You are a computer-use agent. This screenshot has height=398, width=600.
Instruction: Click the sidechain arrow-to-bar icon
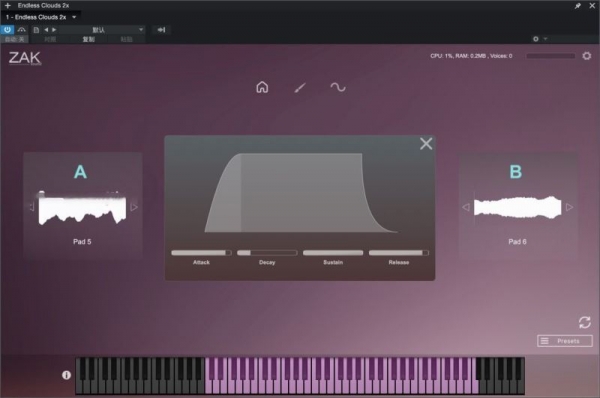[x=161, y=30]
